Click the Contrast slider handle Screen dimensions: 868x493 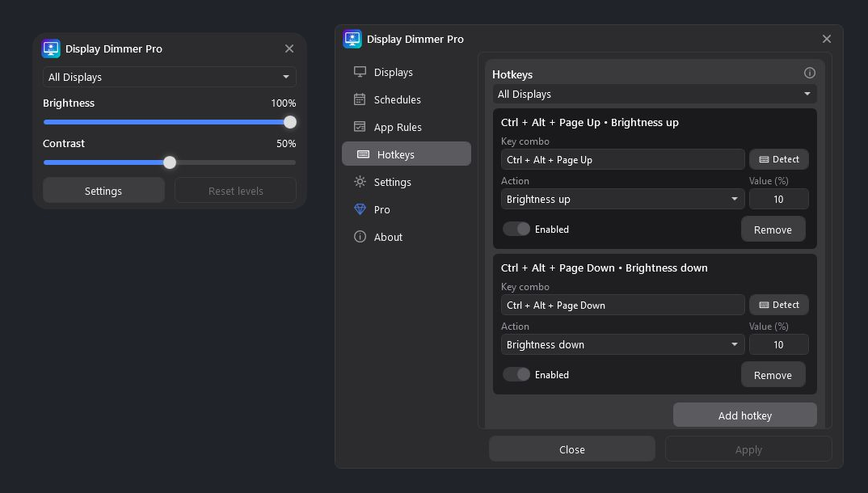170,162
